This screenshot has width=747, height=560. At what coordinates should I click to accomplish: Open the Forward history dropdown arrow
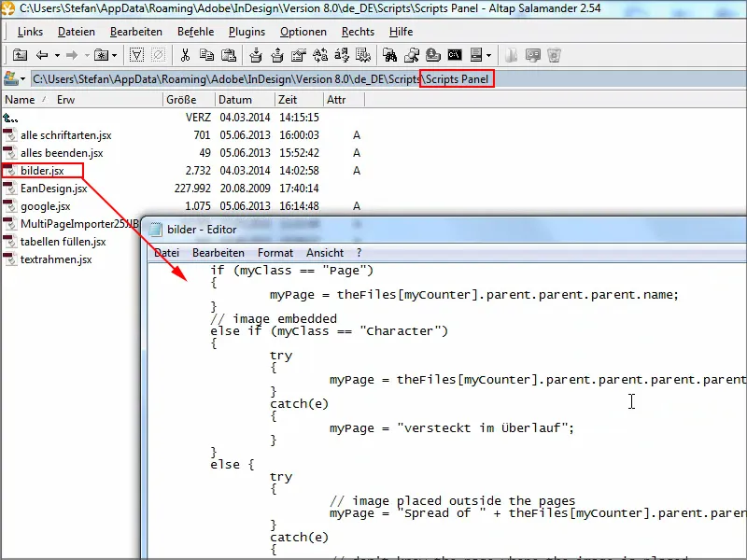87,56
